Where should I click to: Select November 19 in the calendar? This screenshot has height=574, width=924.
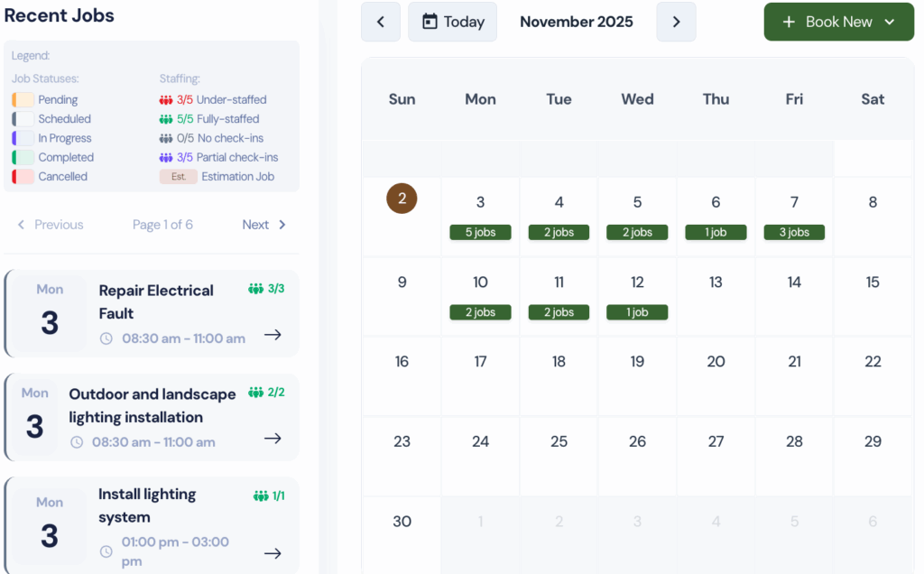[x=637, y=362]
